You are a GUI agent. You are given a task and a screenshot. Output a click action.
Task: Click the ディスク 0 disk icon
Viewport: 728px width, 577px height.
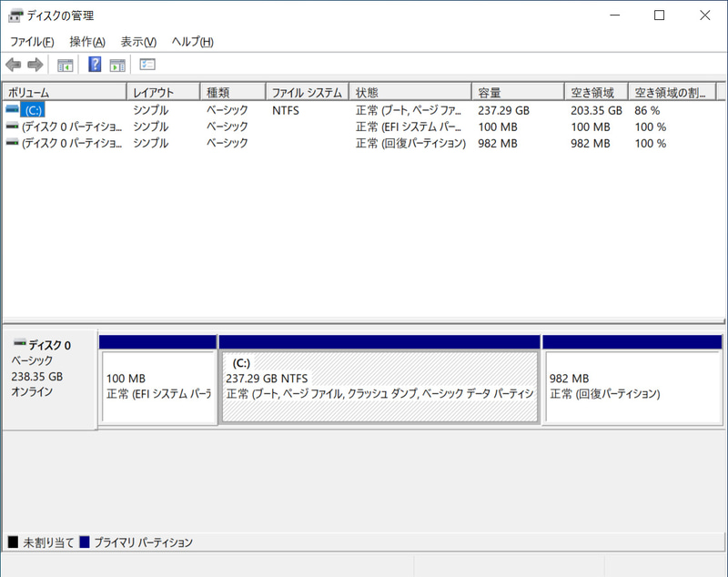[x=20, y=343]
